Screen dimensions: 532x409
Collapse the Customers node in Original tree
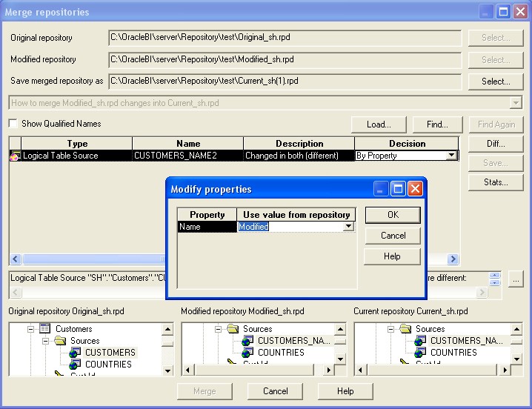[30, 329]
